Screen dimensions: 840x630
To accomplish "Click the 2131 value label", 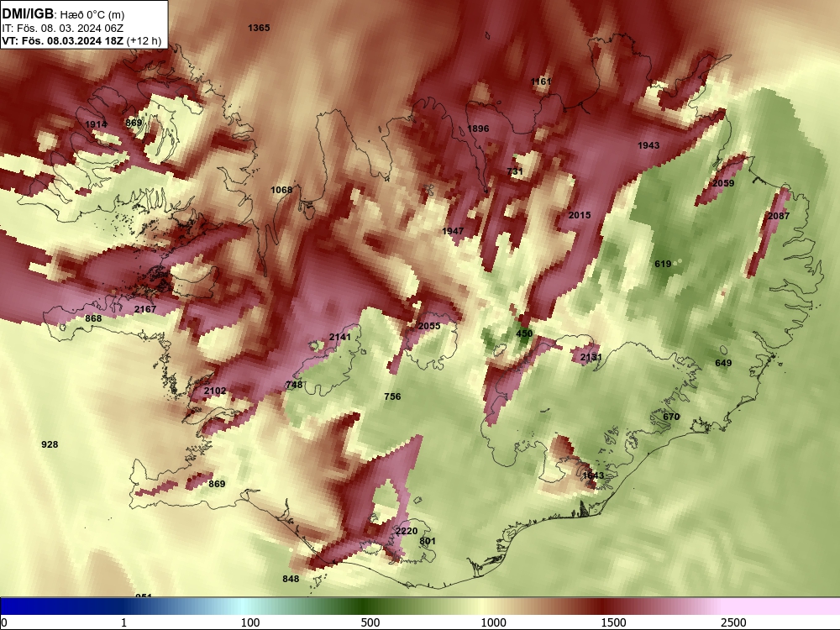I will pos(591,357).
